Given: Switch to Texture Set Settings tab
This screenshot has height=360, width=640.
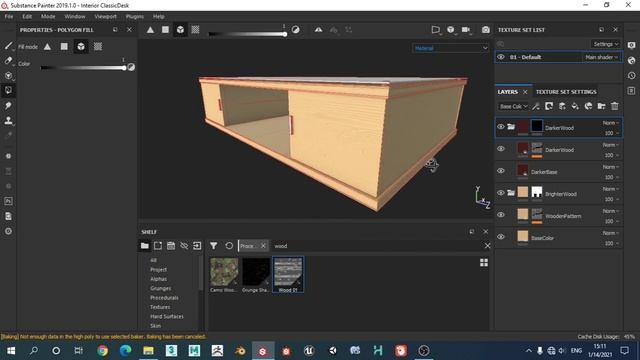Looking at the screenshot, I should click(x=566, y=92).
